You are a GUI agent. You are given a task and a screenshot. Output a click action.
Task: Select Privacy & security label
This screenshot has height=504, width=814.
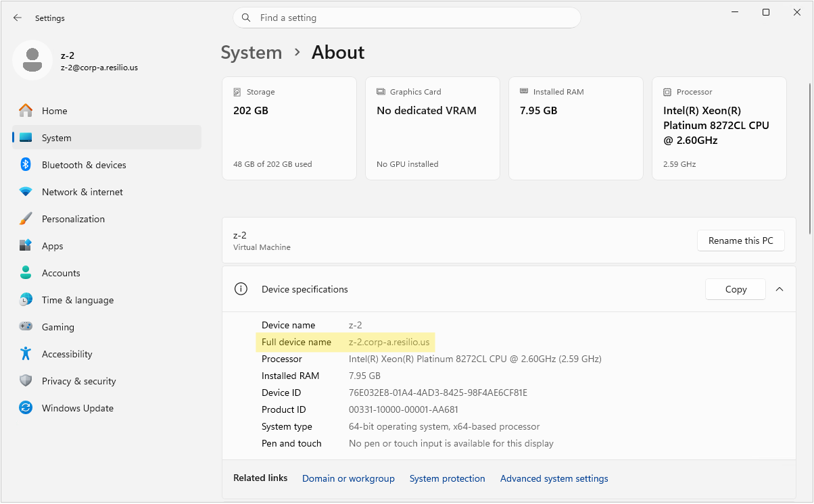pyautogui.click(x=79, y=381)
